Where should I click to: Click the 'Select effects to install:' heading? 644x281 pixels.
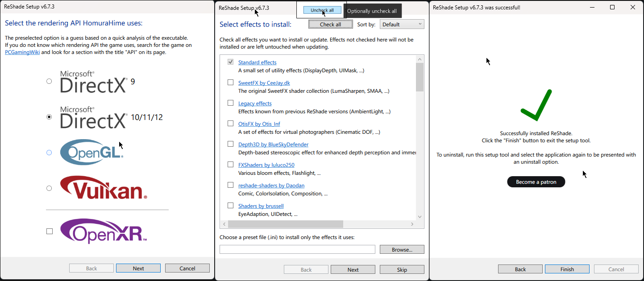click(x=255, y=25)
